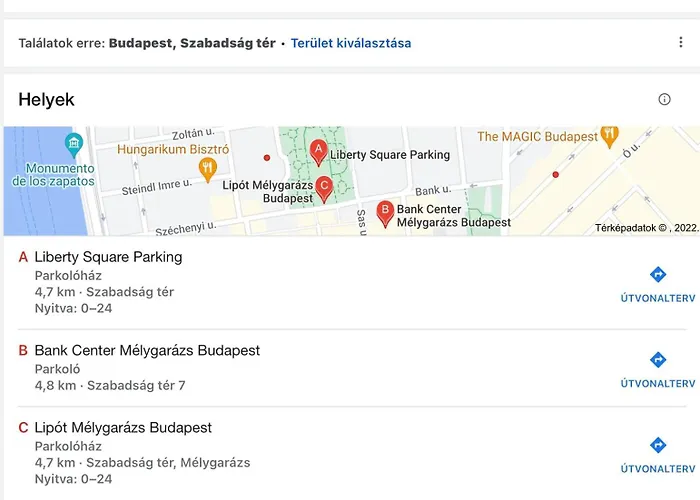
Task: Get directions icon for Liberty Square Parking
Action: pyautogui.click(x=658, y=275)
